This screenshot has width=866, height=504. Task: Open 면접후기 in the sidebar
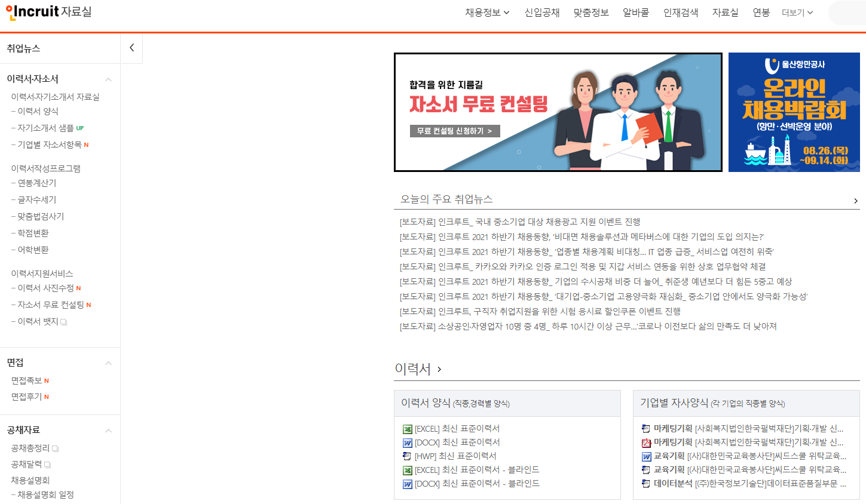26,397
